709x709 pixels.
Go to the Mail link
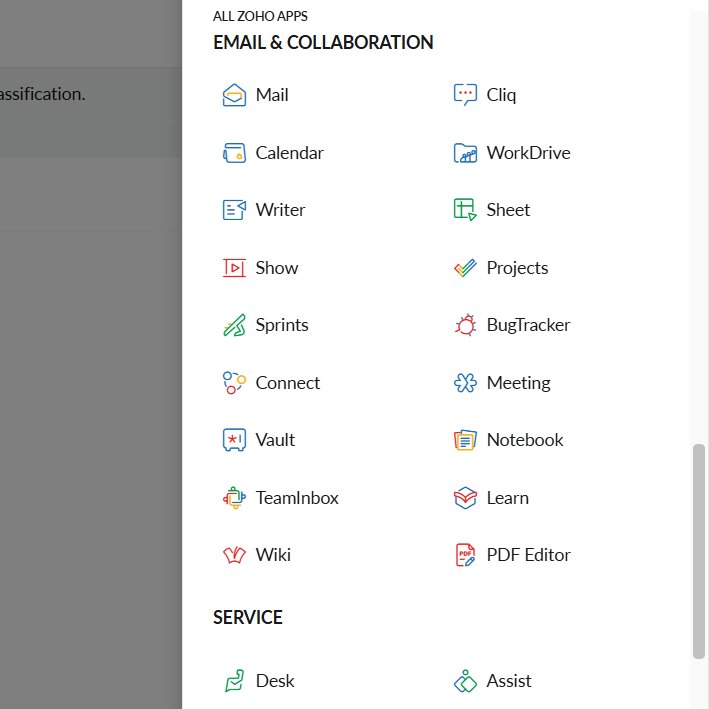click(x=272, y=95)
